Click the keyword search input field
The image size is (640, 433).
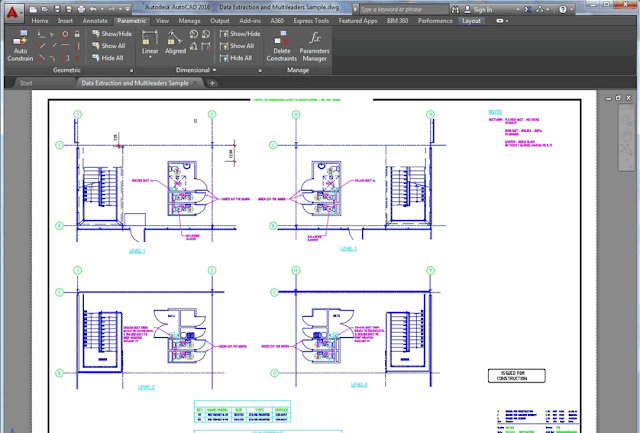pos(411,7)
